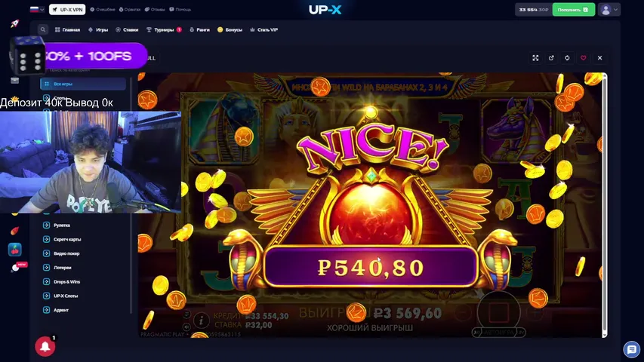Click the game area vertical scrollbar
Screen dimensions: 644x362
tap(605, 205)
